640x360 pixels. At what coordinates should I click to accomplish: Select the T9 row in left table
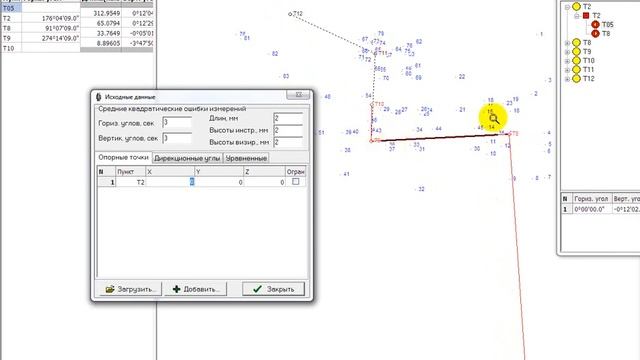coord(11,38)
